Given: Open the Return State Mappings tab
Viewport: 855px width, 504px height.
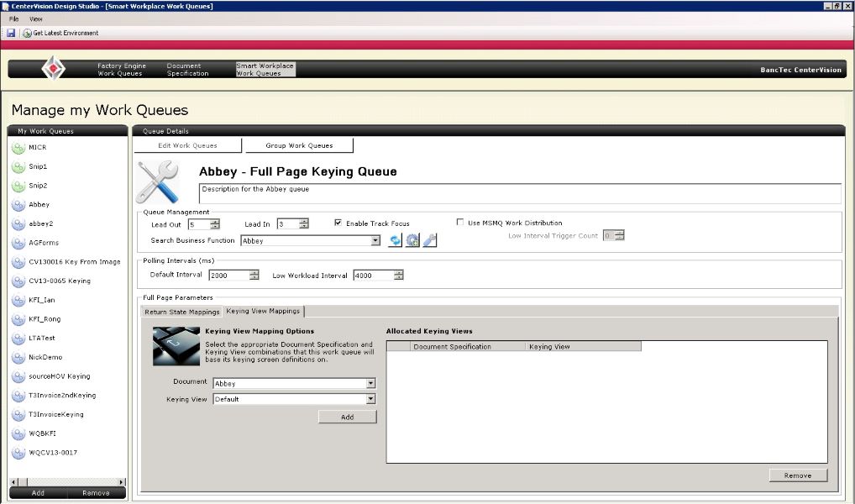Looking at the screenshot, I should click(x=181, y=312).
